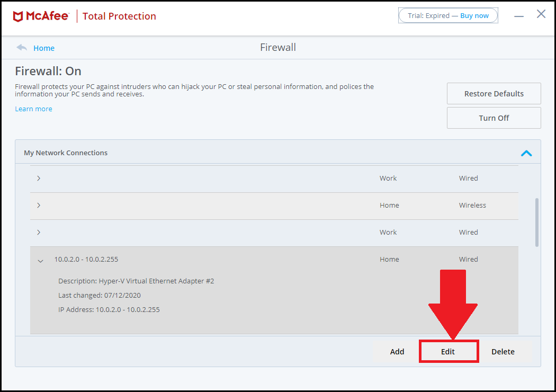Image resolution: width=556 pixels, height=392 pixels.
Task: Minimize the McAfee window
Action: point(519,16)
